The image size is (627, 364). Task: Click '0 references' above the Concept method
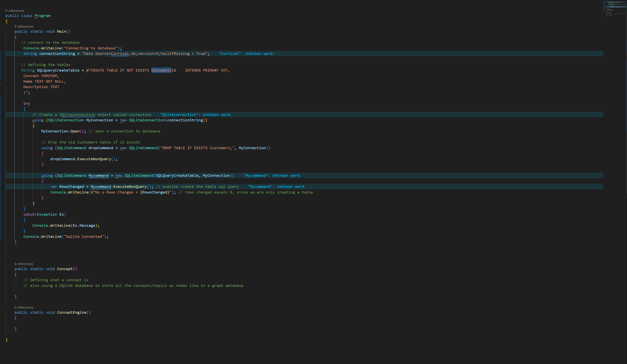24,264
